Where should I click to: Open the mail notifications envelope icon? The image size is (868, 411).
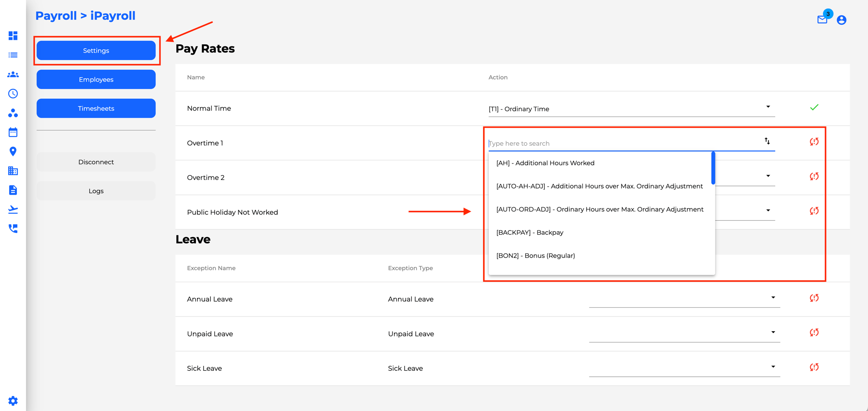pyautogui.click(x=822, y=20)
